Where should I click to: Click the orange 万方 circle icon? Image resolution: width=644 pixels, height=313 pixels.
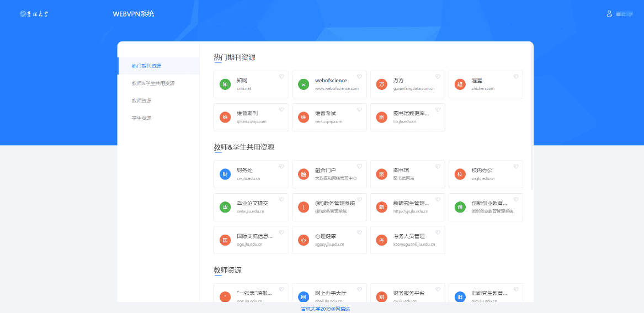pos(381,84)
